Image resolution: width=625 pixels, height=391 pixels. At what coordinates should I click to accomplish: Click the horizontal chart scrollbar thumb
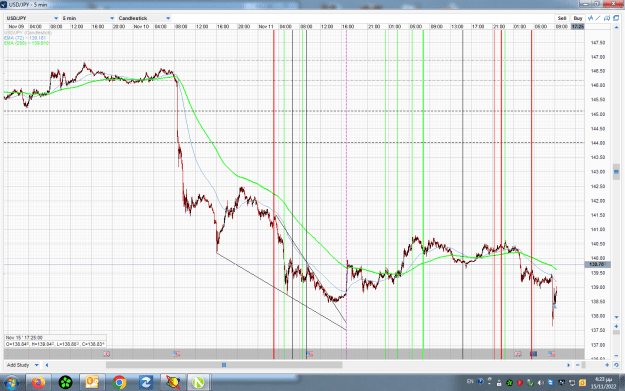(x=224, y=365)
